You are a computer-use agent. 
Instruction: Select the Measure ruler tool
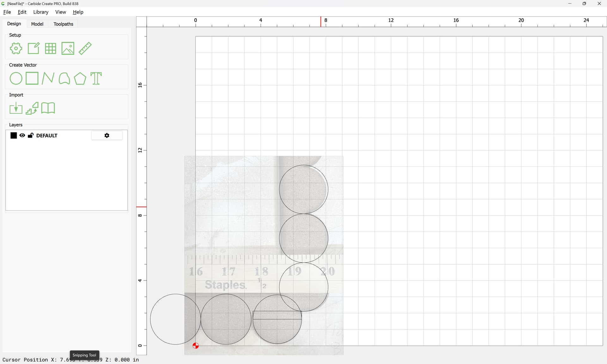click(85, 48)
